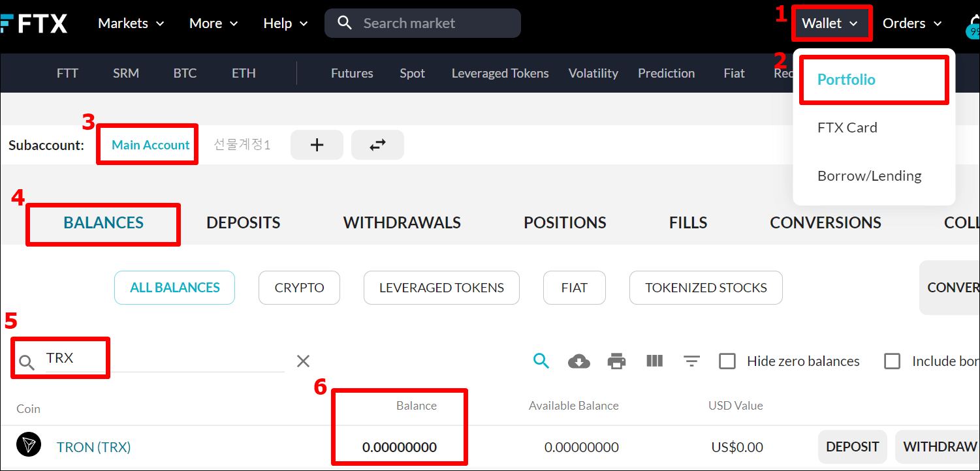Expand the Markets dropdown menu

tap(131, 23)
